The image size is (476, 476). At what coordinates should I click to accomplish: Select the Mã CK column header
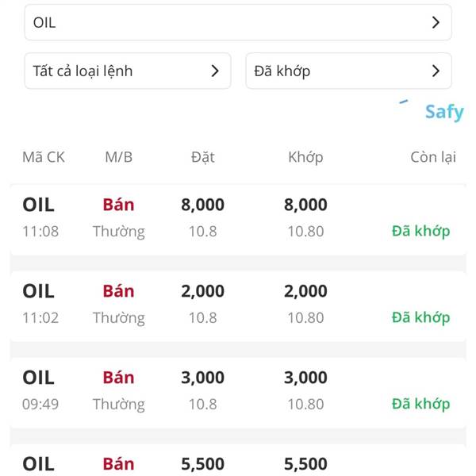44,157
